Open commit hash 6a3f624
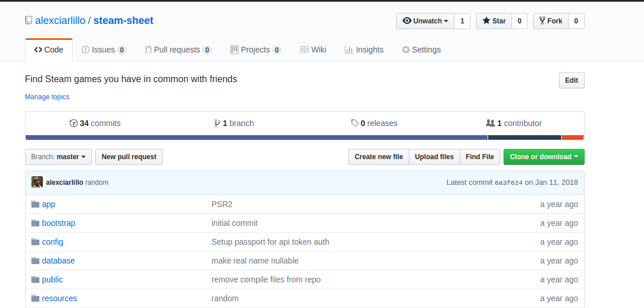The image size is (644, 308). [x=509, y=183]
